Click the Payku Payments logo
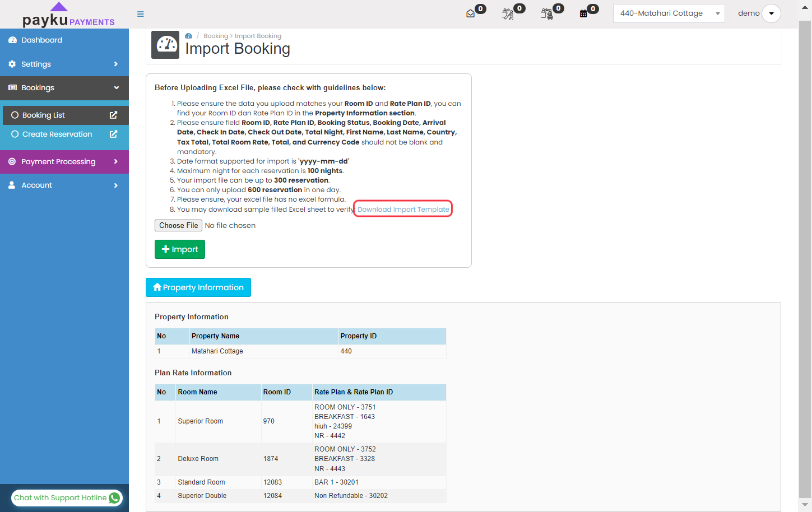 click(68, 16)
